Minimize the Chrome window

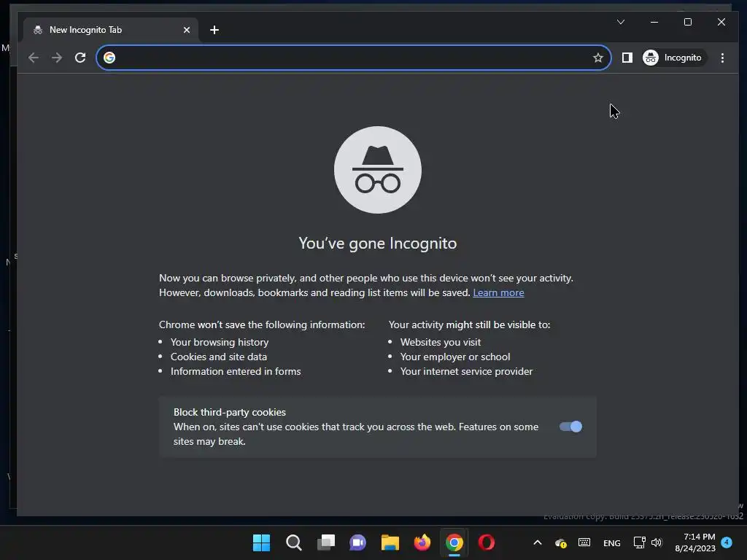pyautogui.click(x=654, y=22)
